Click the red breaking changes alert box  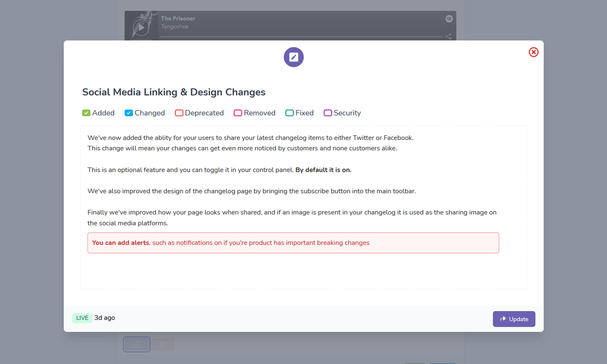click(x=293, y=243)
